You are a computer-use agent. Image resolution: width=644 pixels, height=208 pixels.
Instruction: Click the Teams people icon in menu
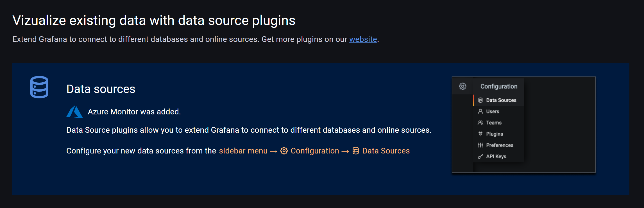(480, 123)
